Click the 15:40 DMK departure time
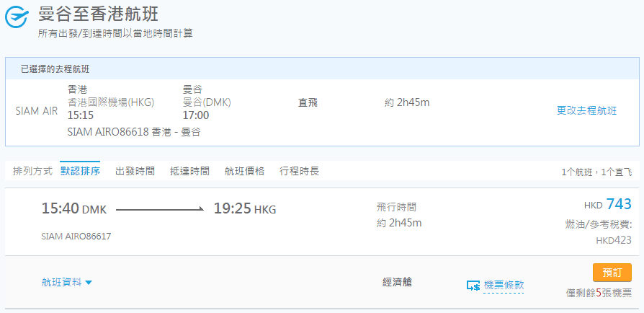Screen dimensions: 644x313 [x=73, y=209]
